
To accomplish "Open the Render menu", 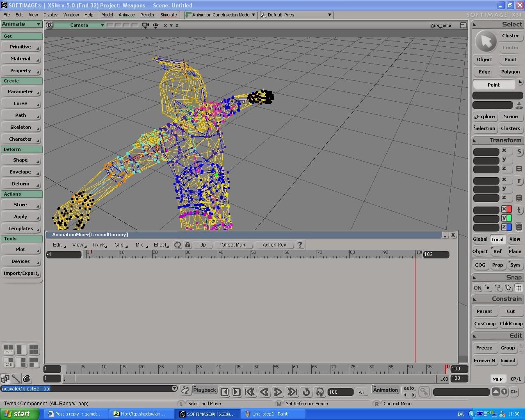I will pos(147,15).
